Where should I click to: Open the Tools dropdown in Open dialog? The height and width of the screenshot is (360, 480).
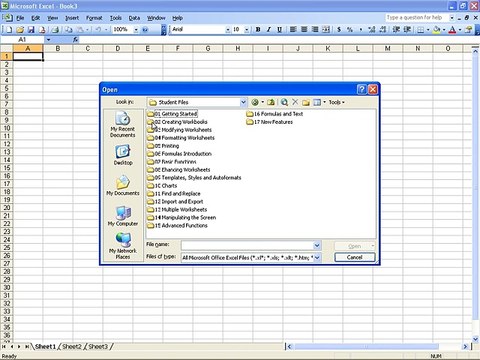point(337,102)
